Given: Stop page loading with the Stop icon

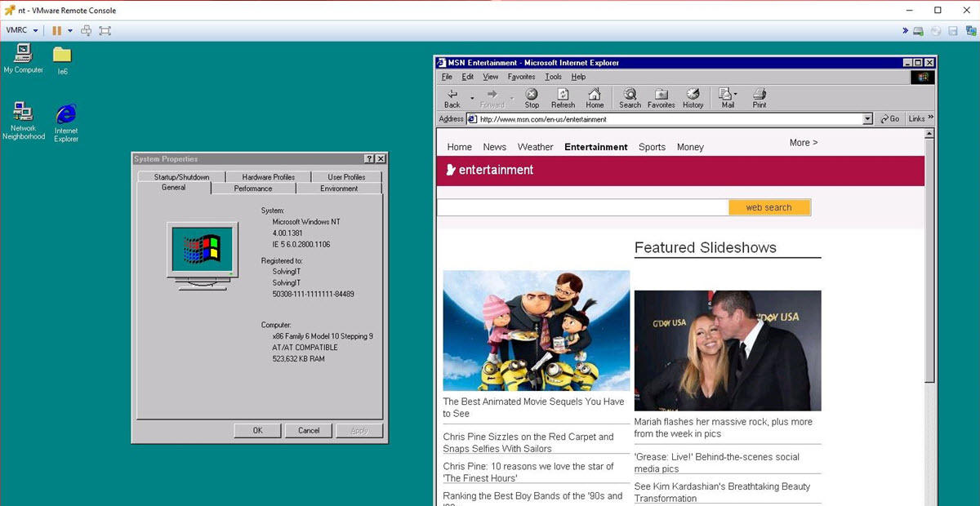Looking at the screenshot, I should 532,94.
